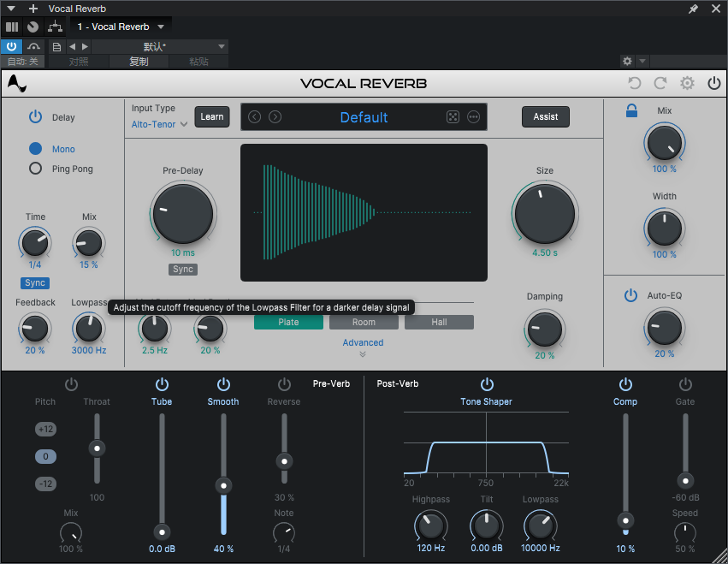The width and height of the screenshot is (728, 564).
Task: Select Ping Pong delay mode
Action: click(x=36, y=169)
